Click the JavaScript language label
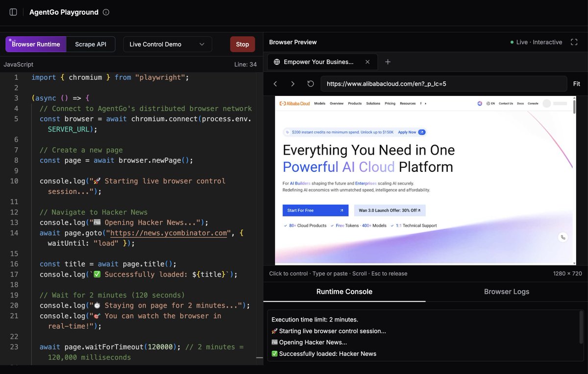 tap(19, 65)
